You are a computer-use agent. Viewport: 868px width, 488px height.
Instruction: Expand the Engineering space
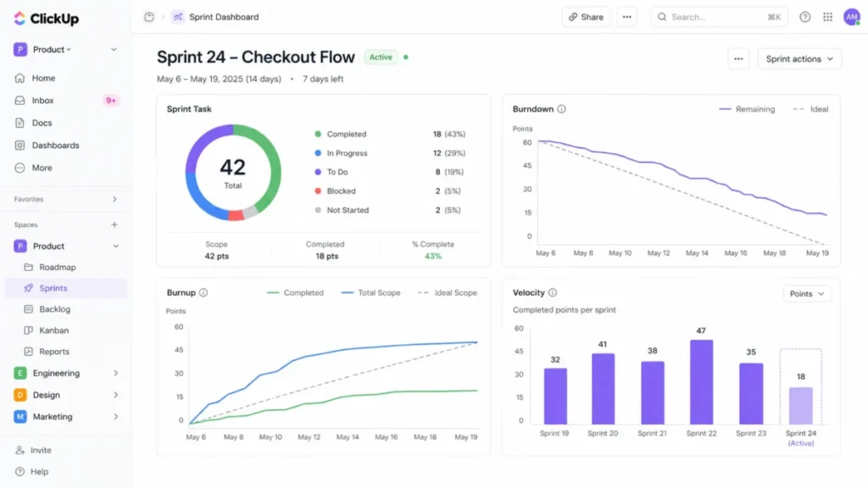pyautogui.click(x=115, y=373)
